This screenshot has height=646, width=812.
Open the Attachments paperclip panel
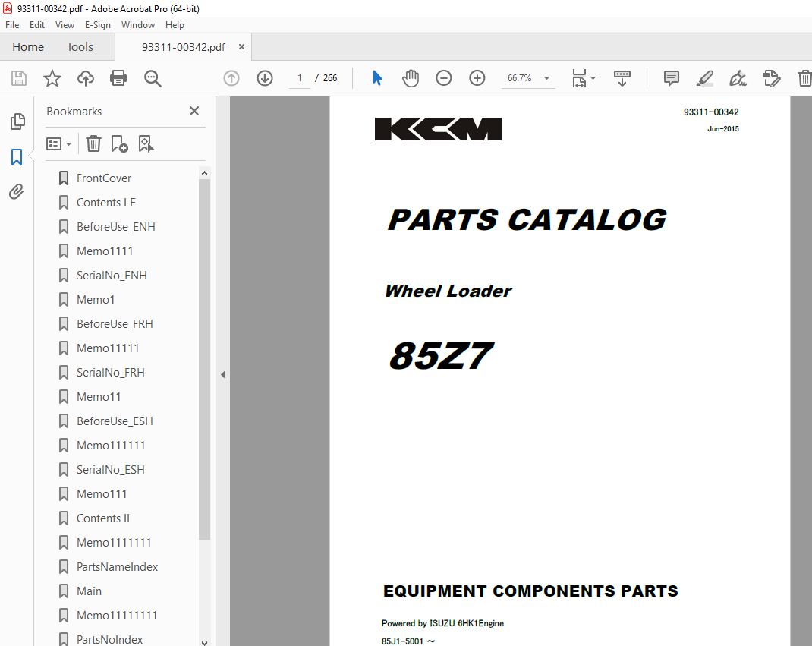(x=17, y=192)
